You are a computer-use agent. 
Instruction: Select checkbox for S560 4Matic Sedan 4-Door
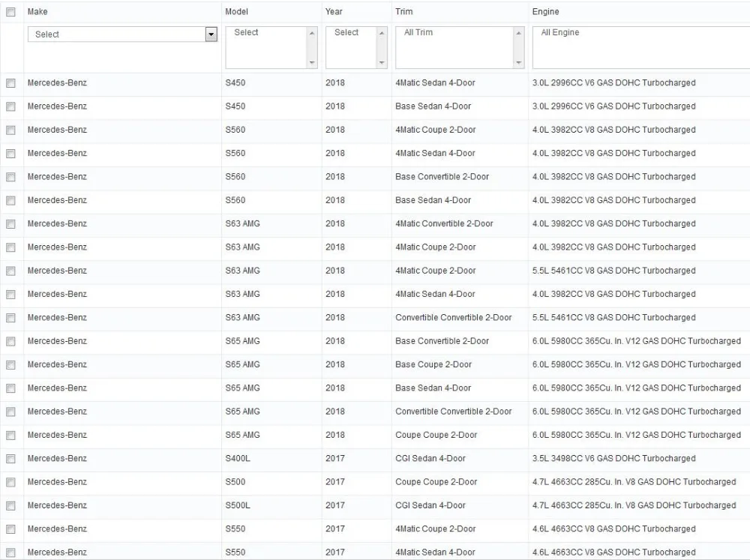10,154
